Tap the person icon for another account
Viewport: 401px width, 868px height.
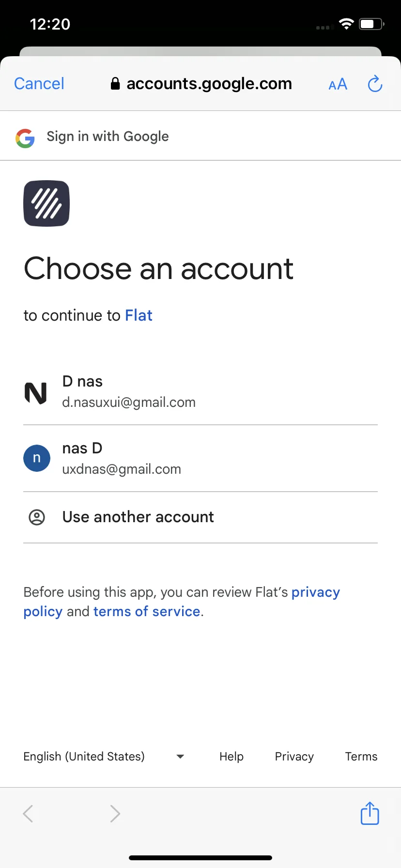37,517
